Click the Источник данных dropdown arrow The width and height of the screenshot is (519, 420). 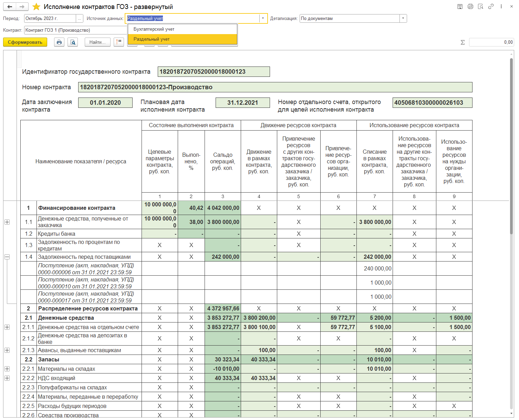tap(263, 19)
